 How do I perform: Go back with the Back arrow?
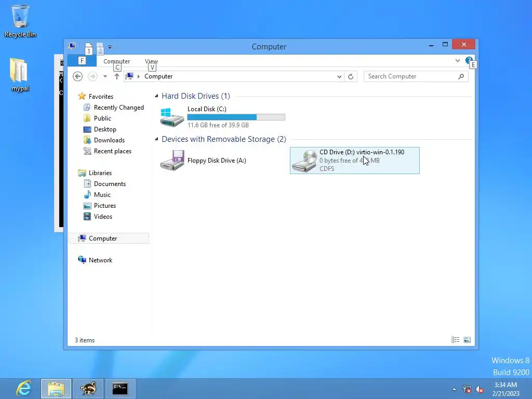[x=78, y=76]
